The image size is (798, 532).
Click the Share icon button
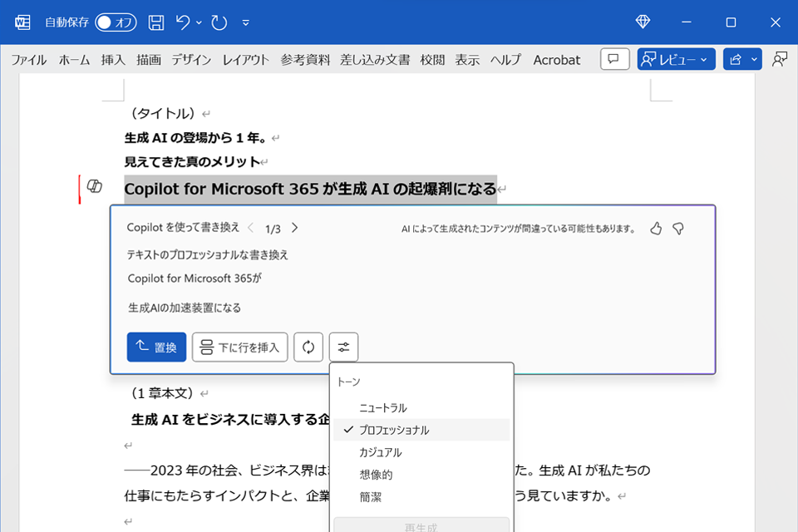pos(736,59)
